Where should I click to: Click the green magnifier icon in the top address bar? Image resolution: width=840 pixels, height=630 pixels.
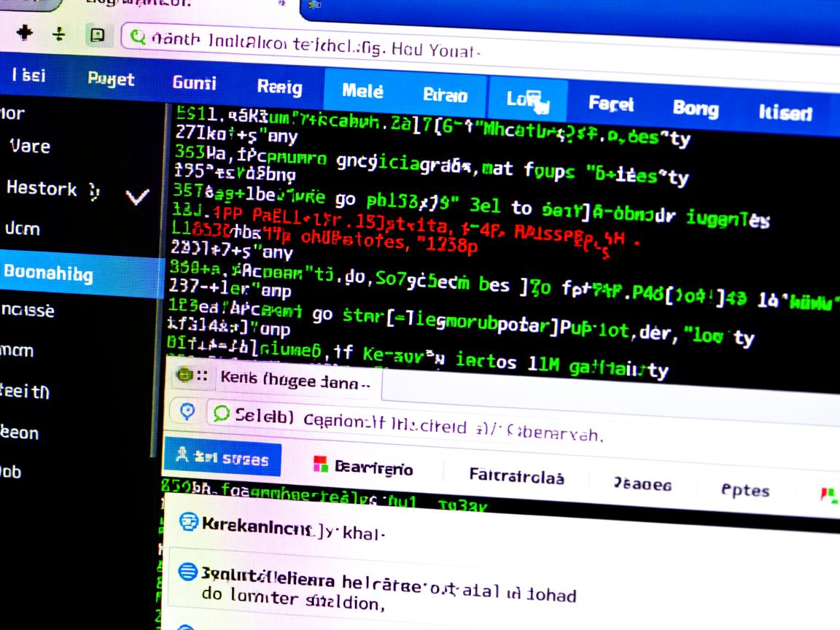click(x=136, y=36)
